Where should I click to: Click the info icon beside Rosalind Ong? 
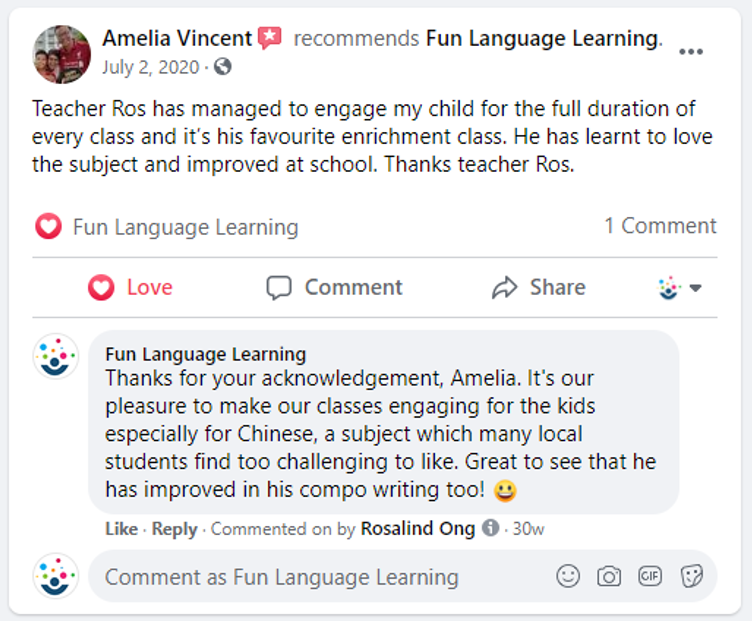pos(490,527)
